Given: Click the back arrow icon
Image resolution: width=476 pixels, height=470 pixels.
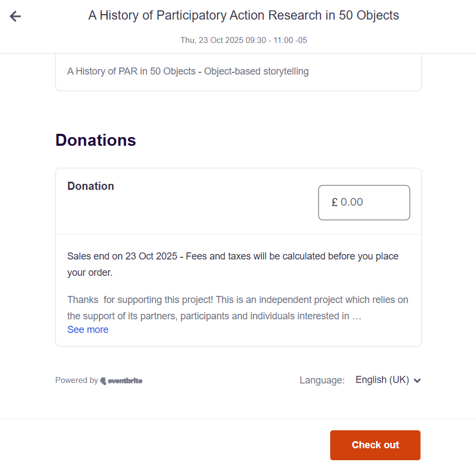Looking at the screenshot, I should coord(15,16).
